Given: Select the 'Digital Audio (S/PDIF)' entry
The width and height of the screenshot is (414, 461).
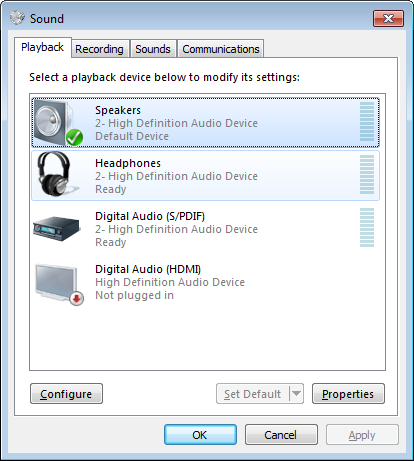Looking at the screenshot, I should tap(150, 216).
